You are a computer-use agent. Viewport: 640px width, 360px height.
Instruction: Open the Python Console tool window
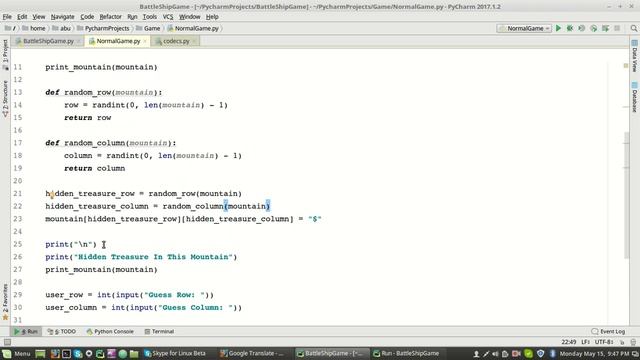pos(110,331)
